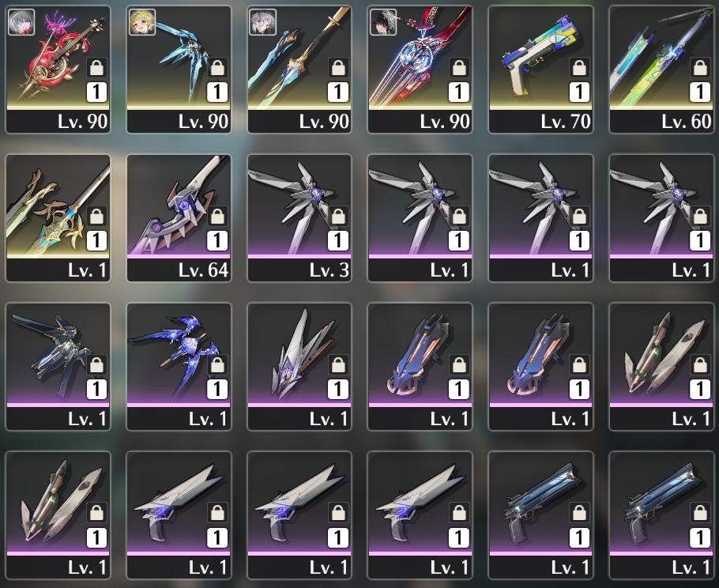719x588 pixels.
Task: Select the red cello-shaped Lv. 90 weapon
Action: click(58, 70)
